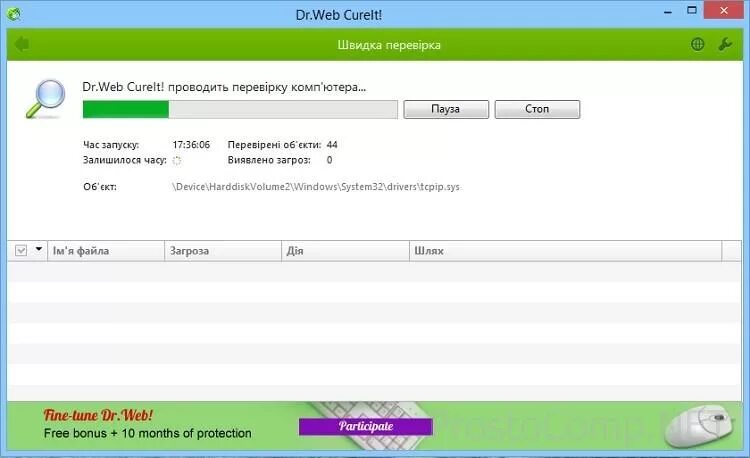This screenshot has width=750, height=458.
Task: Open the wrench settings icon
Action: [x=725, y=44]
